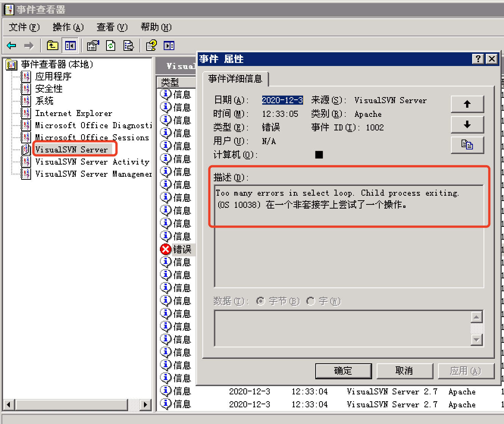504x424 pixels.
Task: Click the event time value 12:33:05
Action: point(280,114)
